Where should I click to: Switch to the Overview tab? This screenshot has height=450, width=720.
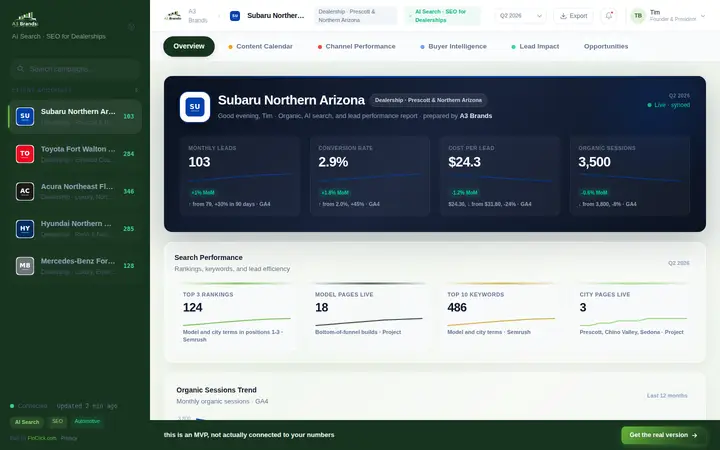click(189, 46)
